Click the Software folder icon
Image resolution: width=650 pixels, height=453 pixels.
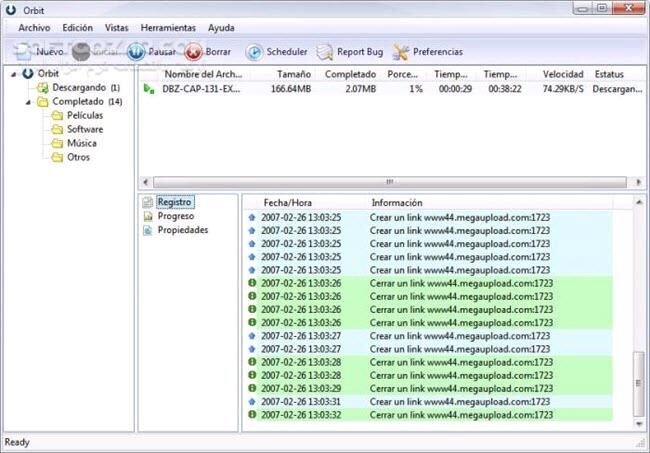(x=57, y=130)
